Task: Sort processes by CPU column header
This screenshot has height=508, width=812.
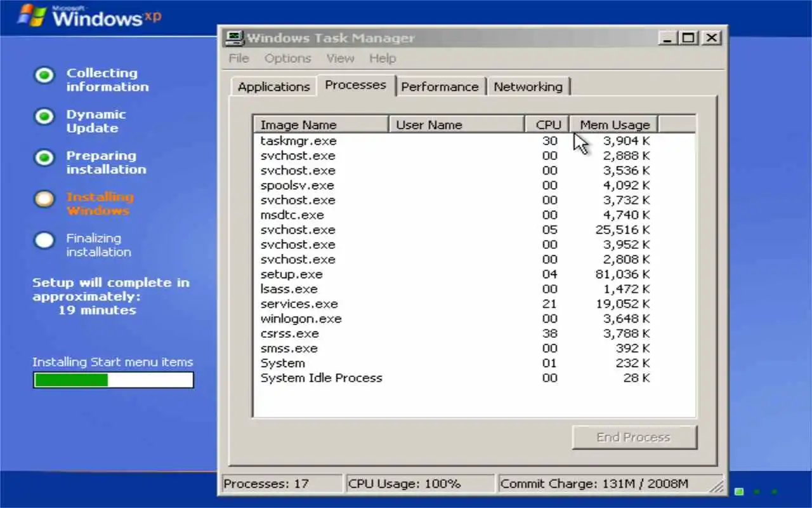Action: (547, 124)
